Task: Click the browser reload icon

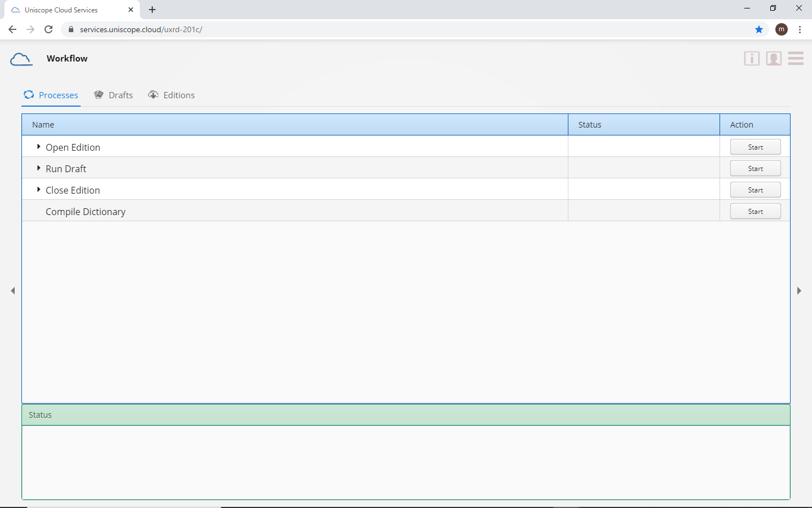Action: click(x=48, y=29)
